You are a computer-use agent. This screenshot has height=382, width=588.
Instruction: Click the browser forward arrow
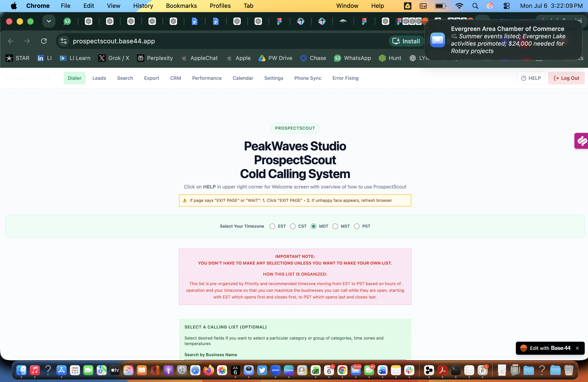coord(27,41)
